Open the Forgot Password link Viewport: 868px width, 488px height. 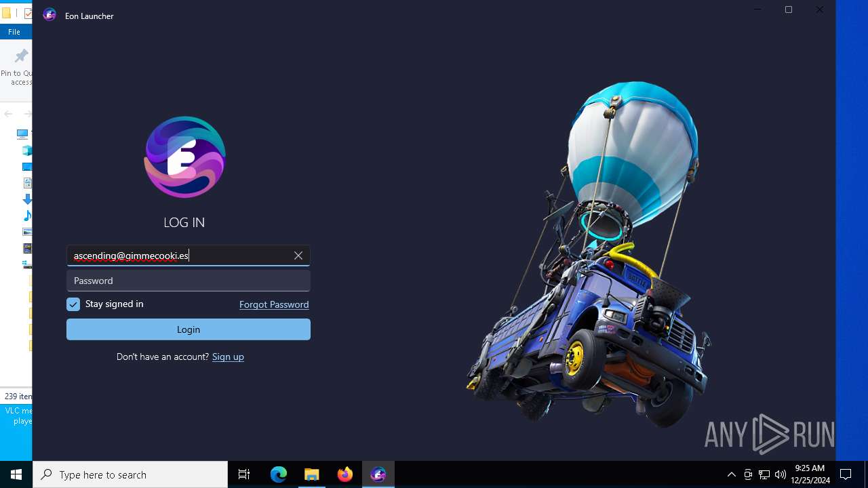click(274, 304)
